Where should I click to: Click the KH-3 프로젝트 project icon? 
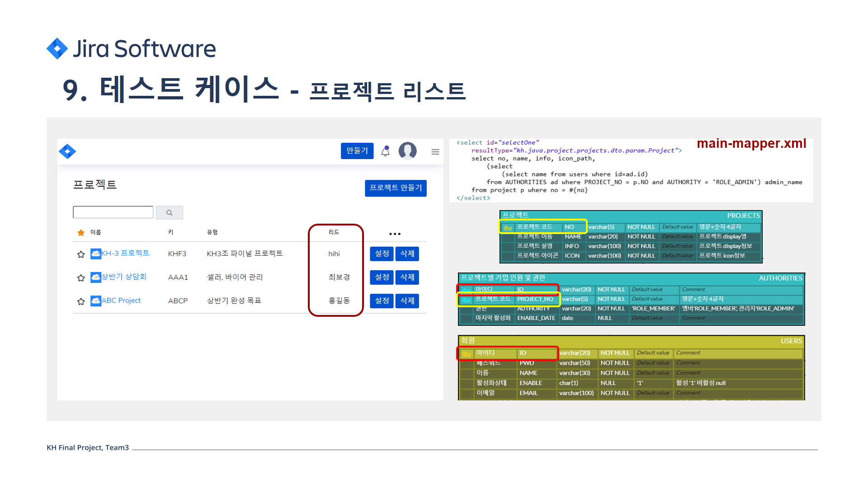[96, 253]
